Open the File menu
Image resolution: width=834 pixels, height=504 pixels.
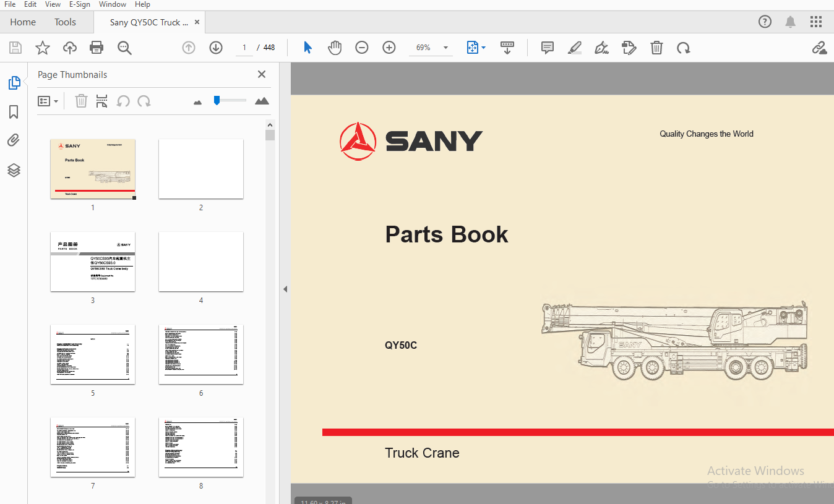coord(10,4)
